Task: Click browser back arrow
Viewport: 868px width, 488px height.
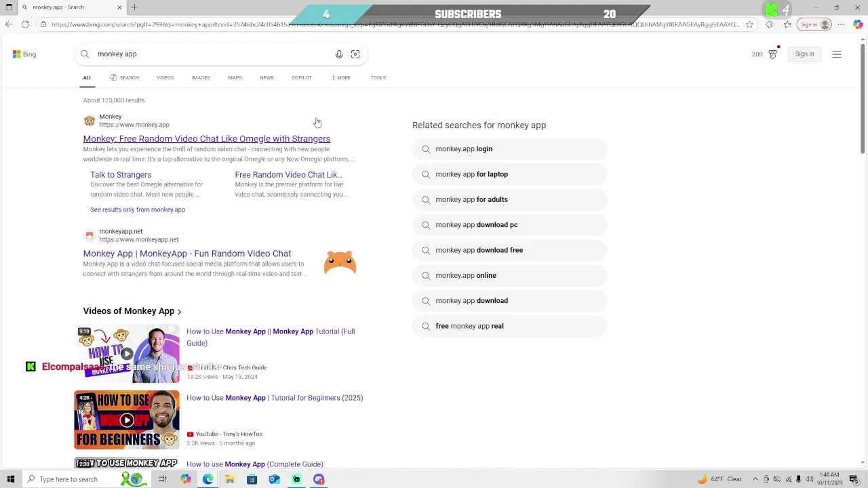Action: coord(9,24)
